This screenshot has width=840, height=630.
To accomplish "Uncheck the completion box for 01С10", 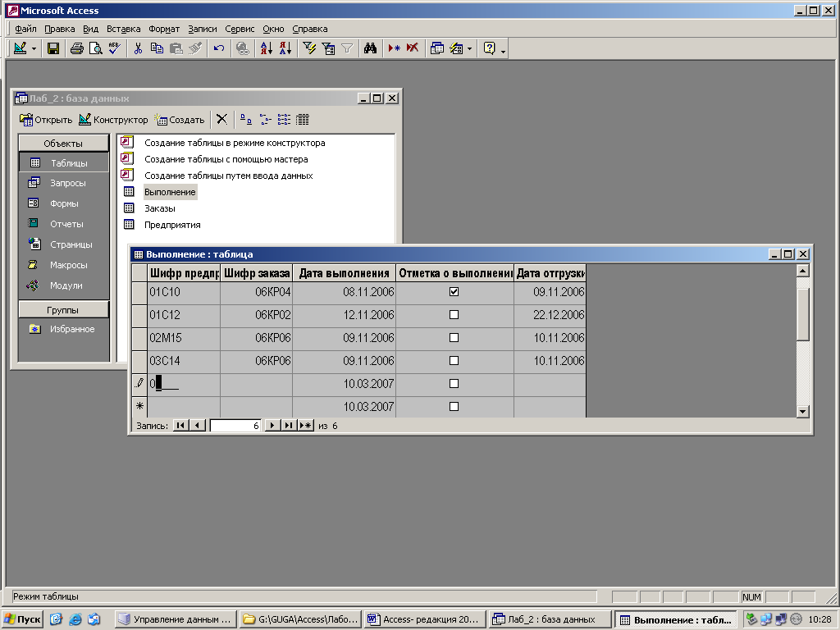I will point(454,291).
